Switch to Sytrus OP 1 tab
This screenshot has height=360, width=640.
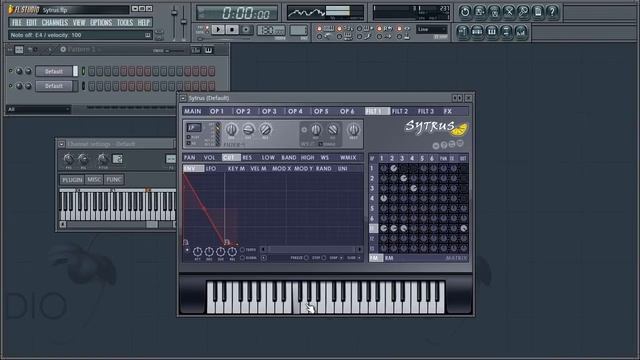[x=217, y=111]
